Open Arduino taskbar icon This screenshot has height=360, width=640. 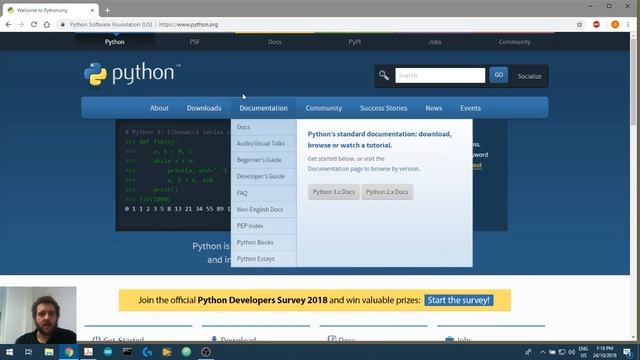pyautogui.click(x=108, y=352)
